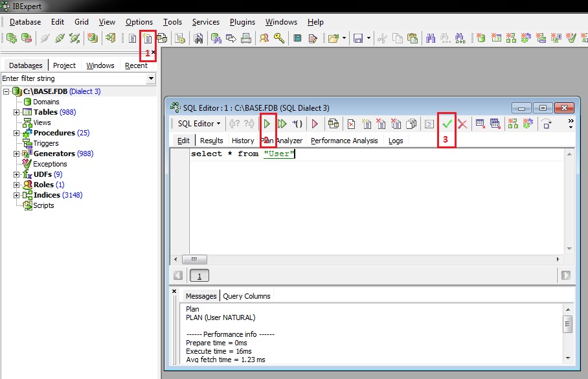Open the filter string dropdown arrow
588x379 pixels.
pos(151,78)
